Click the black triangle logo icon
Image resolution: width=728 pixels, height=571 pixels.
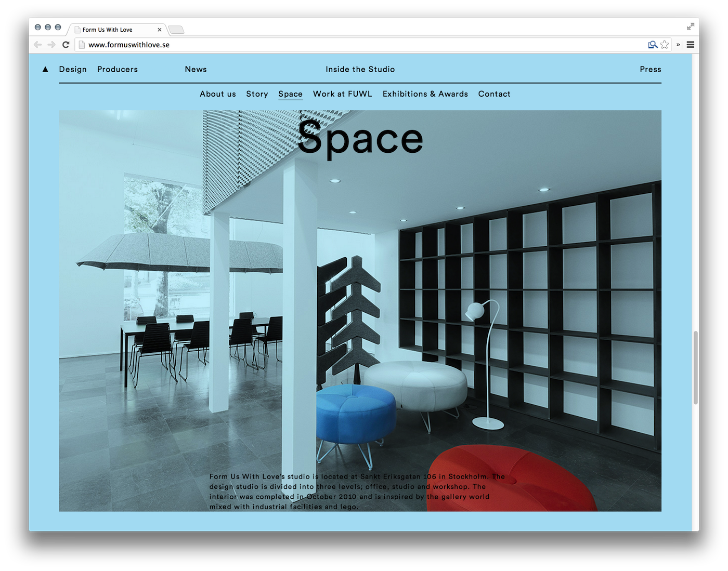pyautogui.click(x=45, y=69)
